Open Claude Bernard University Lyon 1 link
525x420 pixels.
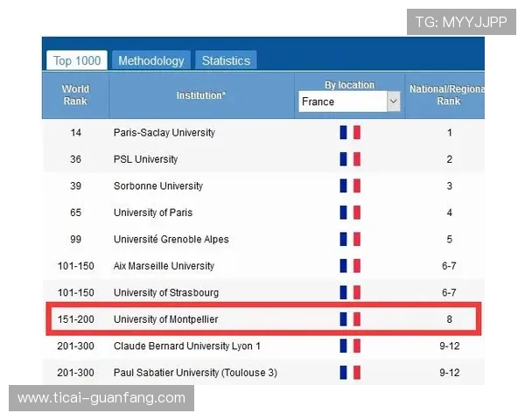[187, 346]
